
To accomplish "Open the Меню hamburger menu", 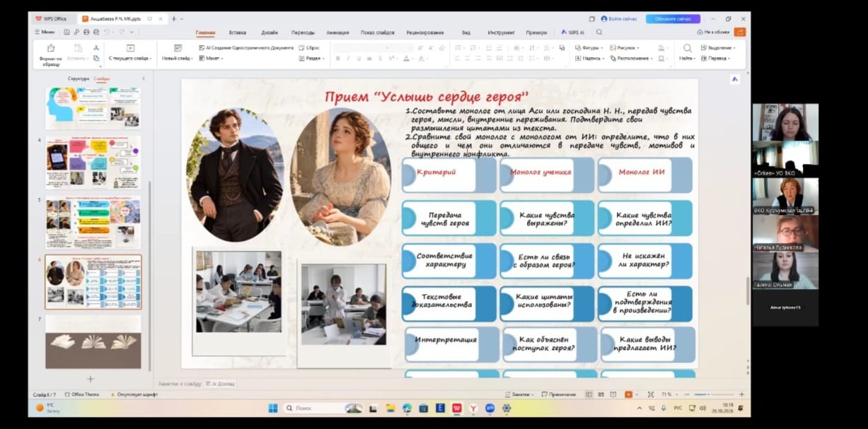I will (x=45, y=32).
